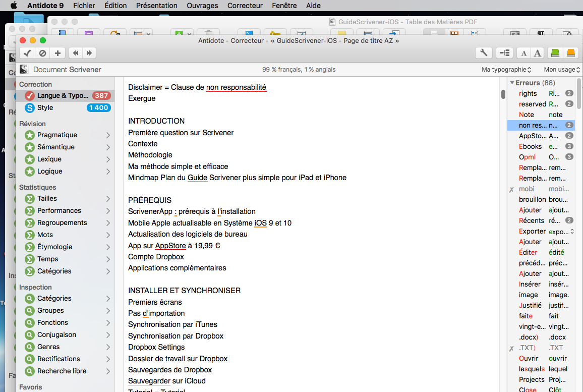Go to previous detection with double-left arrows
The image size is (583, 392).
click(x=75, y=53)
